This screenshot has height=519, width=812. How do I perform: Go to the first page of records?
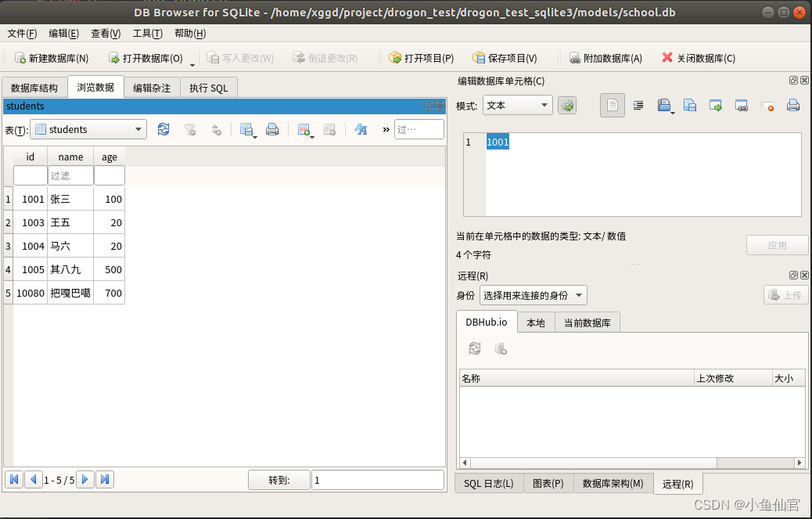14,480
